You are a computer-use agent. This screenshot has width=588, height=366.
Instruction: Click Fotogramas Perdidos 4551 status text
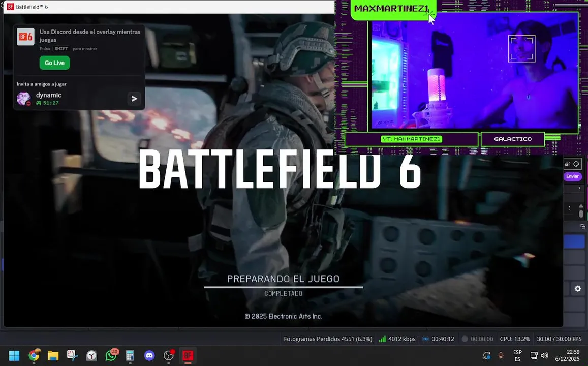click(x=328, y=339)
